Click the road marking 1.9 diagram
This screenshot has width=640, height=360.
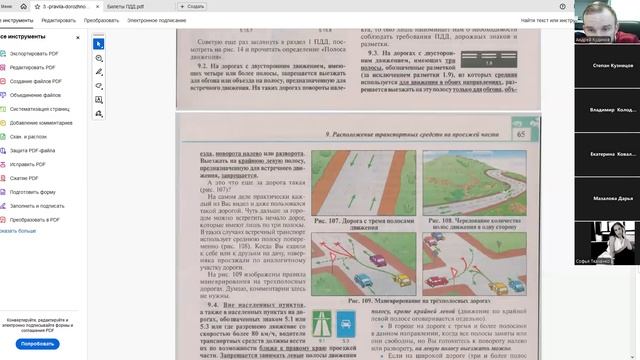[x=489, y=60]
